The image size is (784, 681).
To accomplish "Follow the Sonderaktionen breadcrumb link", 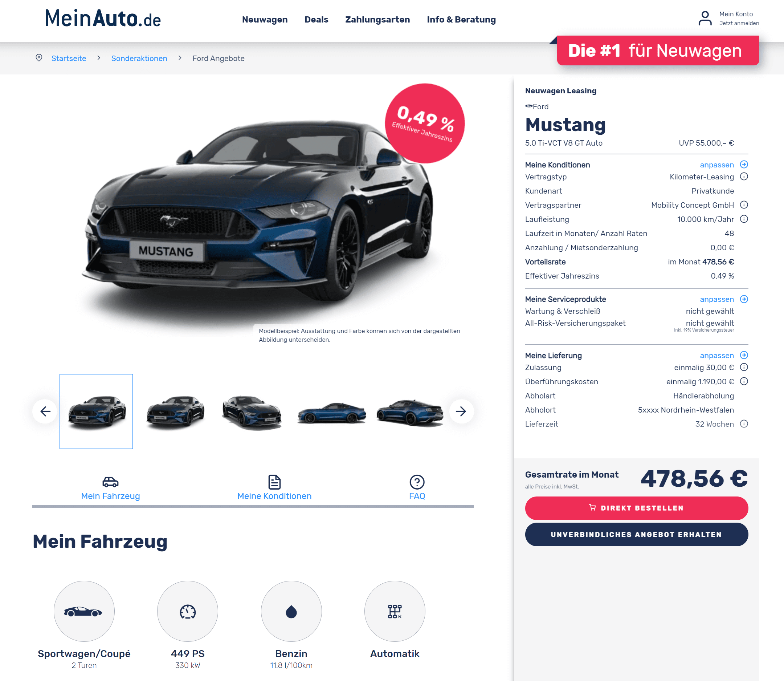I will tap(139, 58).
